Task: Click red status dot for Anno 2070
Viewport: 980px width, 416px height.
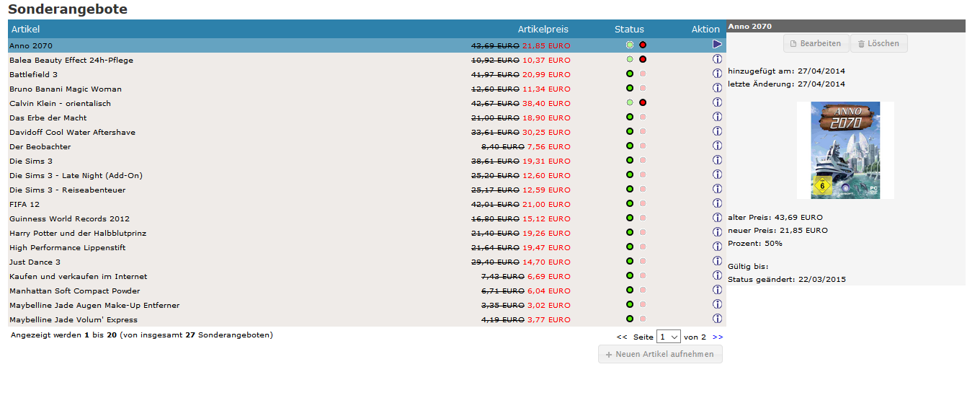Action: coord(643,45)
